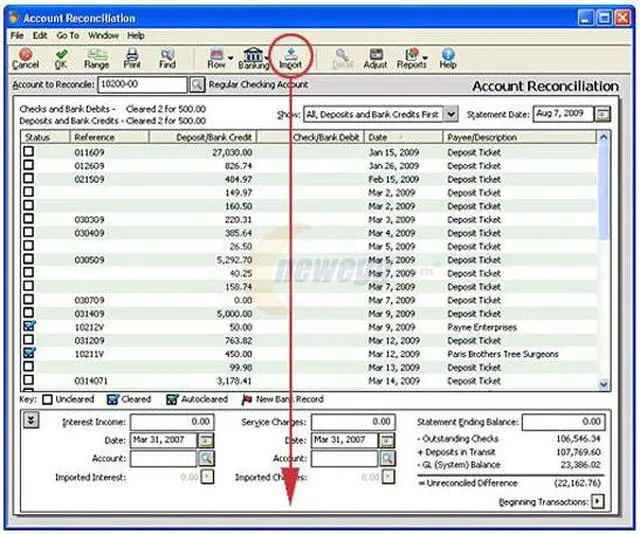Screen dimensions: 640x534
Task: Sort by the Status column header
Action: pyautogui.click(x=45, y=137)
